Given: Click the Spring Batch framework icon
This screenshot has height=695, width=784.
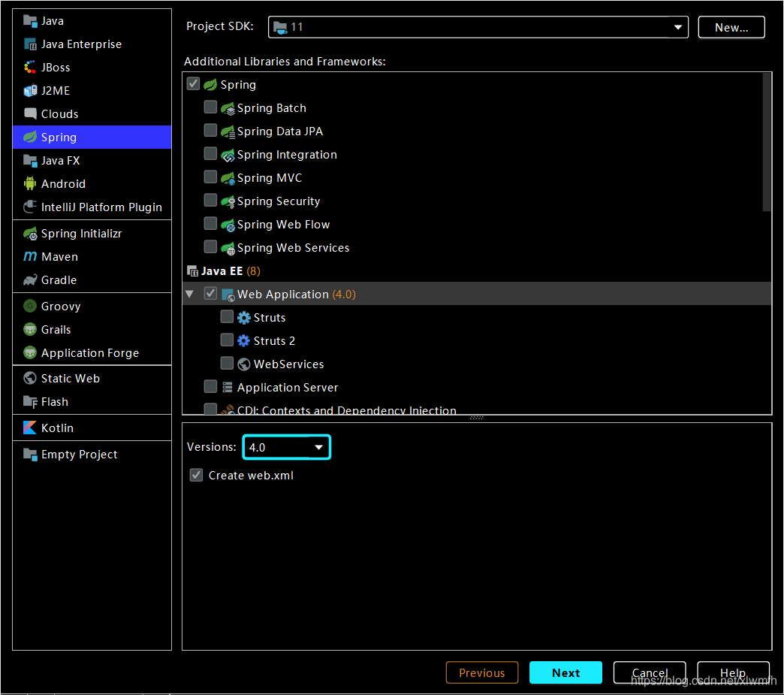Looking at the screenshot, I should click(x=228, y=109).
